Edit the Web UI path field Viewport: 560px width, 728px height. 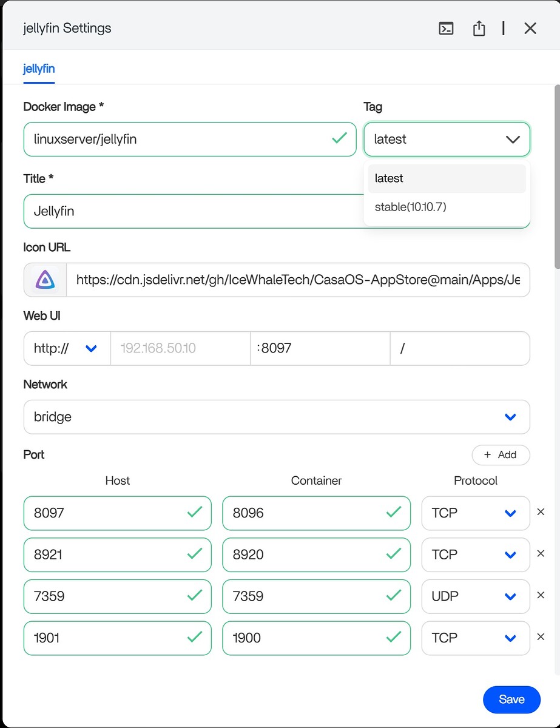[460, 348]
